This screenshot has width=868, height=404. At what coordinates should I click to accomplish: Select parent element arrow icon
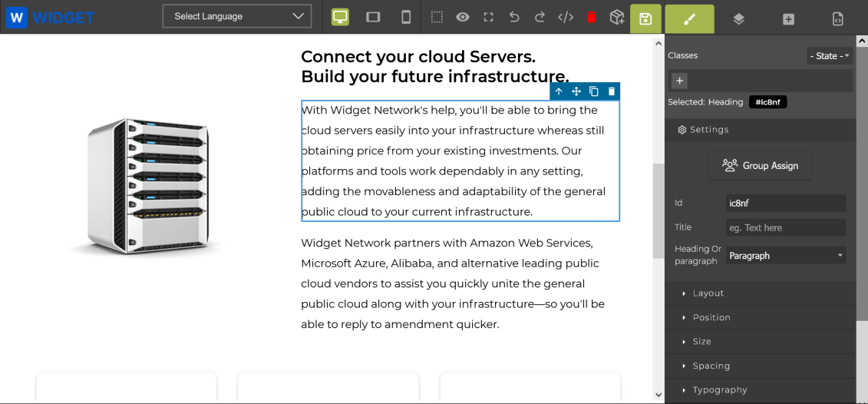(559, 91)
